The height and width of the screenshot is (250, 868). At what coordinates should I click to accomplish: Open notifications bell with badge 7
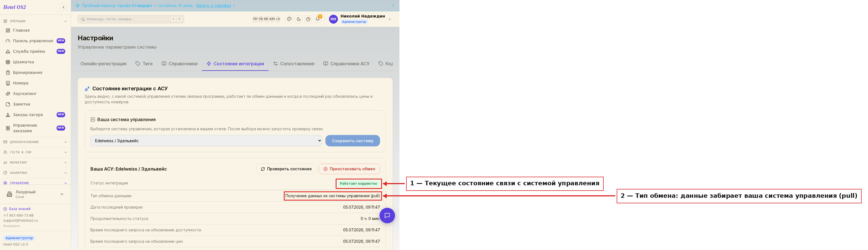[317, 19]
